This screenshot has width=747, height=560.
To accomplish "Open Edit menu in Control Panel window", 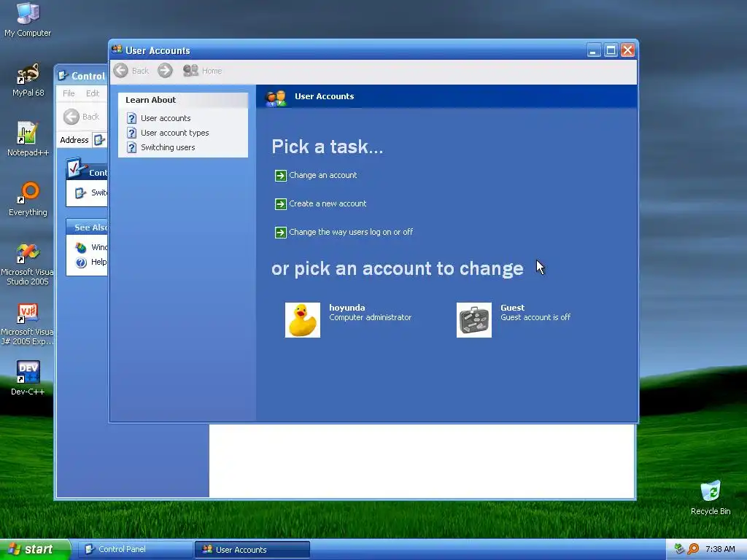I will [x=93, y=93].
